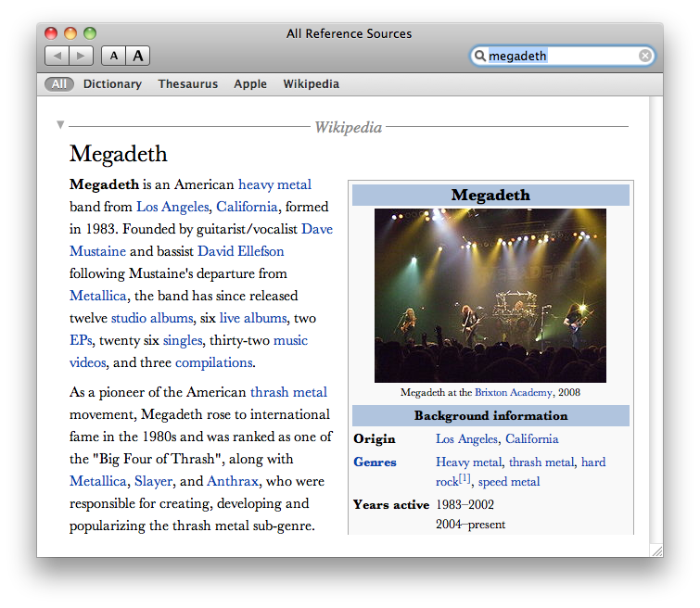Open the thrash metal link in Genres row

(x=541, y=462)
